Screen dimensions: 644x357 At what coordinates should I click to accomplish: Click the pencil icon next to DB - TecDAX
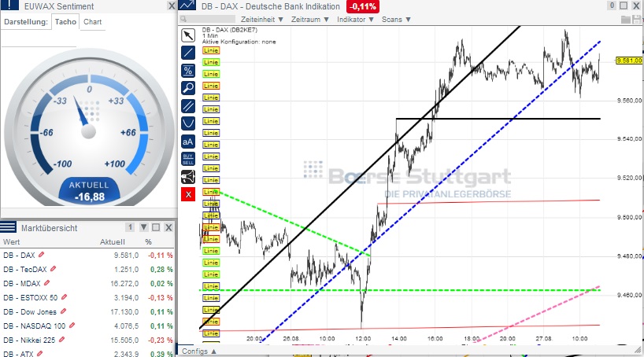pos(53,269)
